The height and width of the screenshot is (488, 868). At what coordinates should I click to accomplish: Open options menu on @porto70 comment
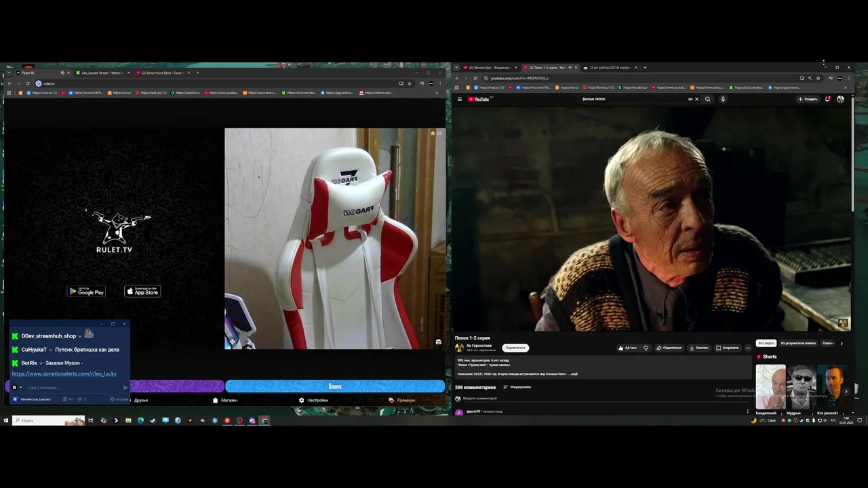748,411
